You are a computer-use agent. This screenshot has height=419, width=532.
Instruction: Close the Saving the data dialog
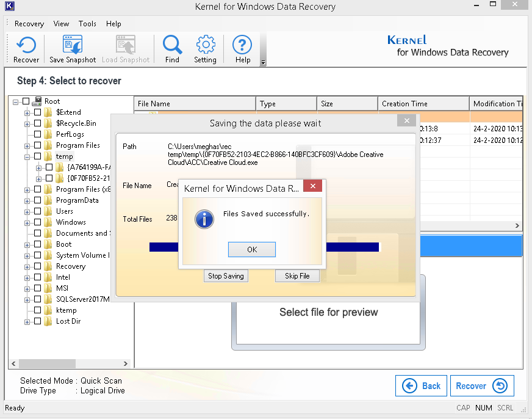(x=407, y=120)
